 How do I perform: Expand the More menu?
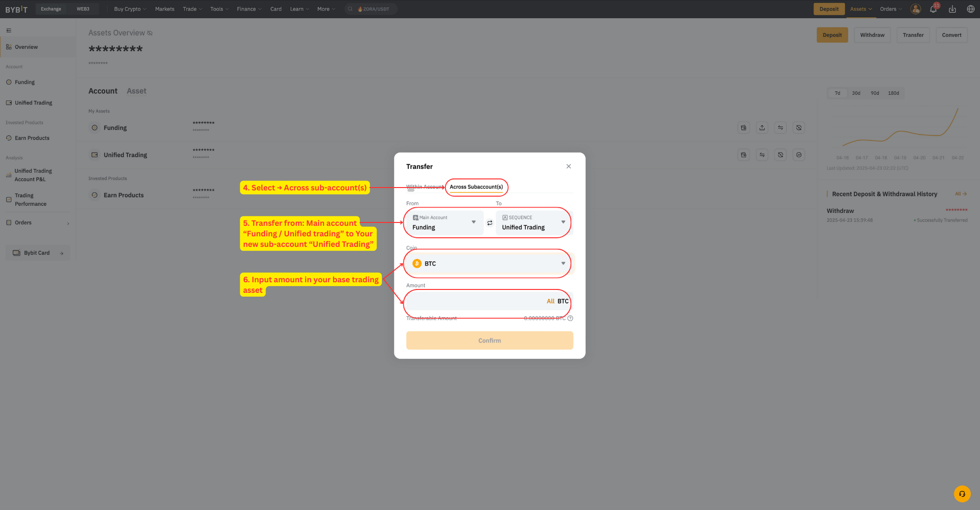[x=326, y=9]
